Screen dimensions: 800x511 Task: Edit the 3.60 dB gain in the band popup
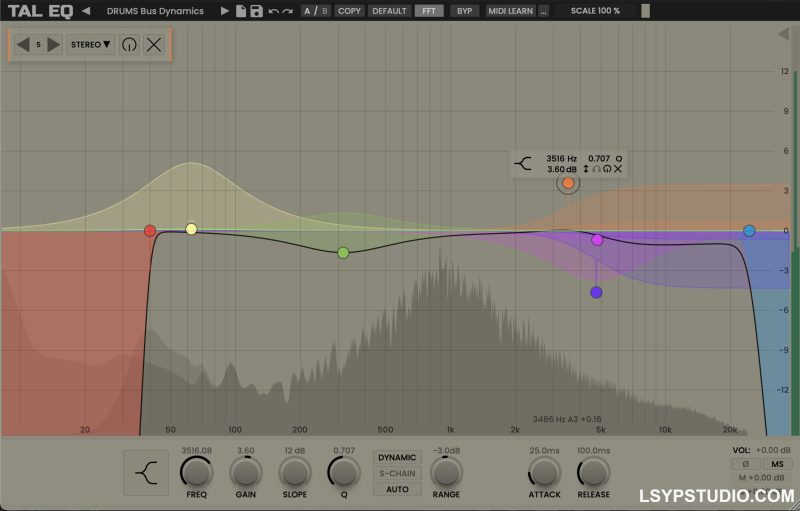coord(562,169)
